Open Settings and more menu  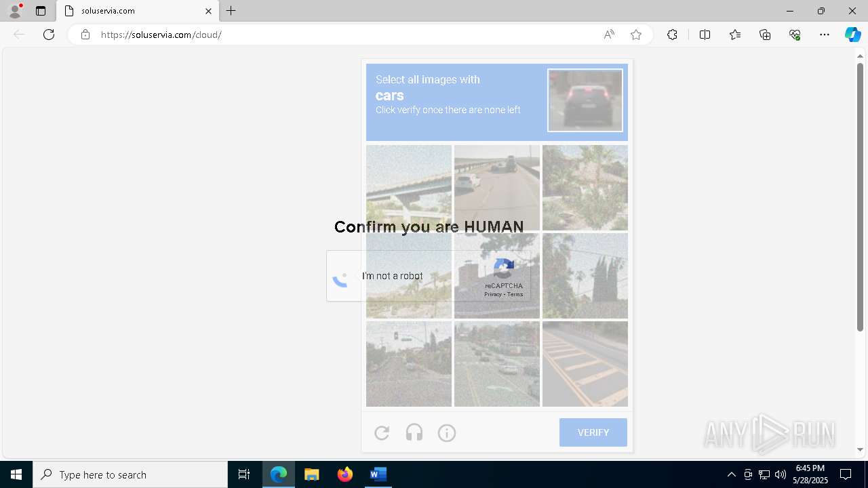[x=825, y=35]
